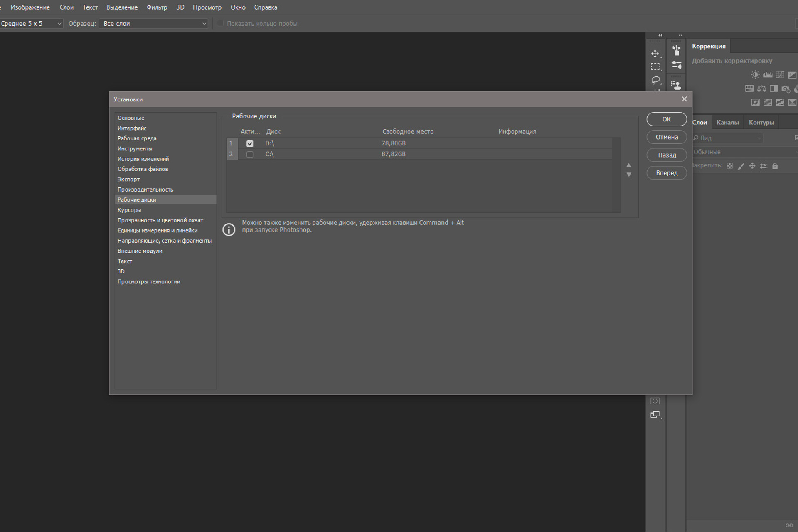Select the Move tool icon
Image resolution: width=798 pixels, height=532 pixels.
(x=655, y=54)
